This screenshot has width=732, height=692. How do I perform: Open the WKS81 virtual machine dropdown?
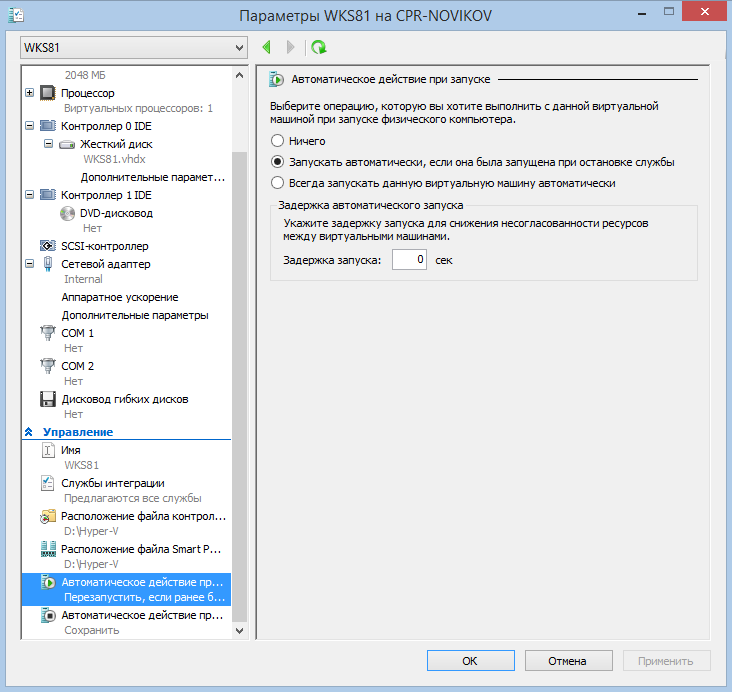click(238, 48)
